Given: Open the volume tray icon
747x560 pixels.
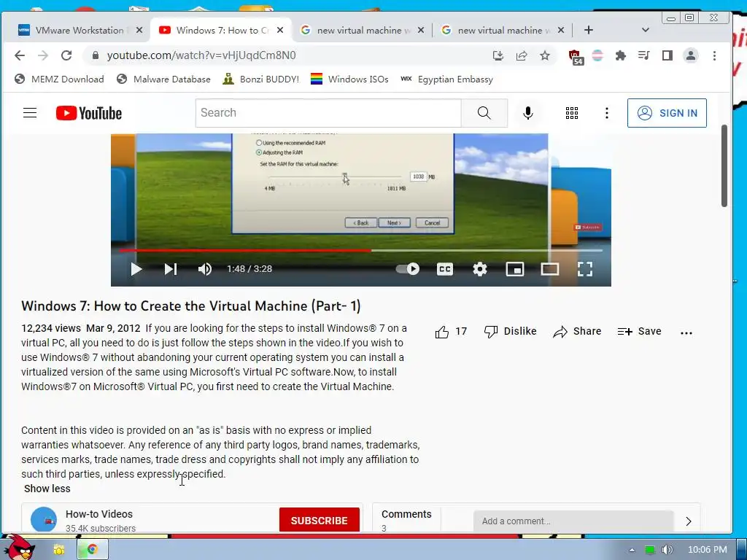Looking at the screenshot, I should coord(667,550).
